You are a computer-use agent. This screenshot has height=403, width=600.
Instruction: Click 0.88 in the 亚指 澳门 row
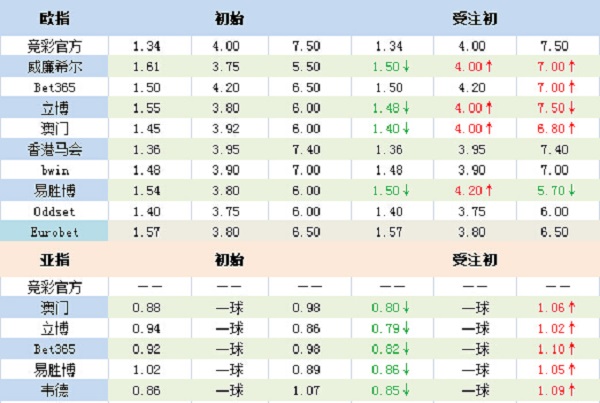[x=146, y=308]
